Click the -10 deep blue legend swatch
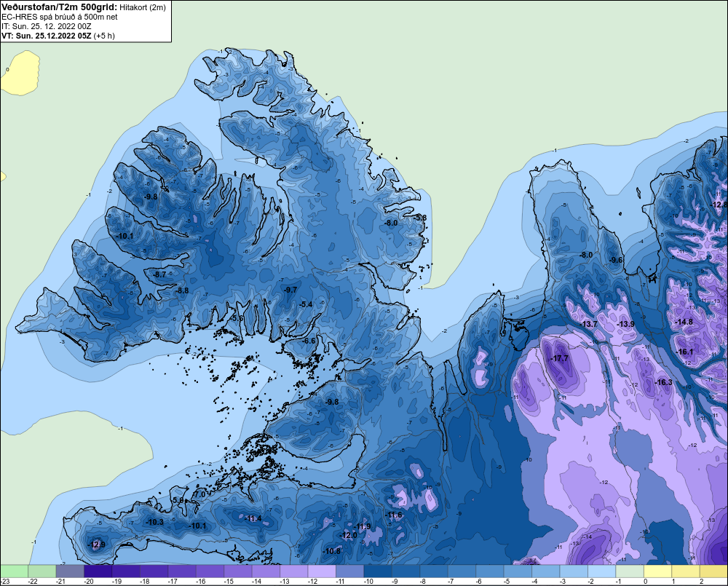 pos(378,571)
